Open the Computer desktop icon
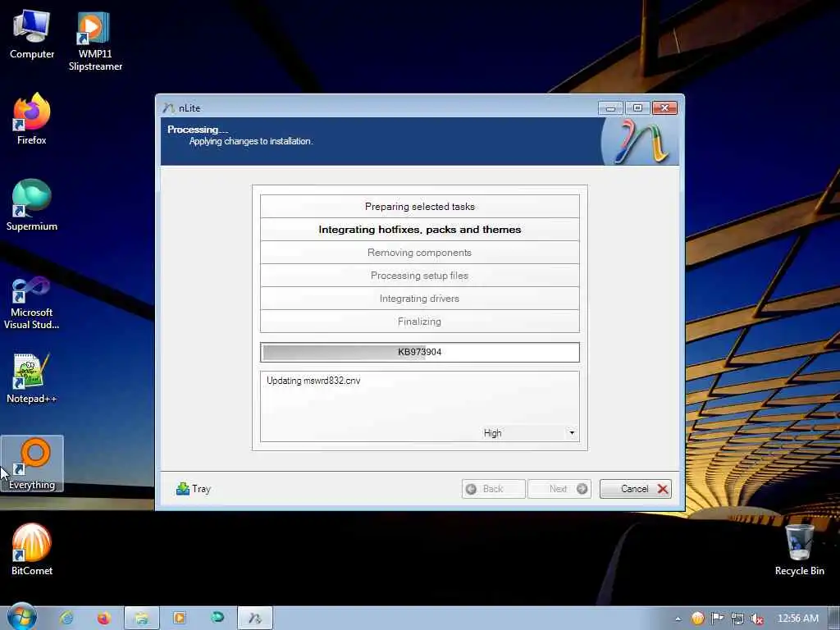The height and width of the screenshot is (630, 840). tap(32, 34)
